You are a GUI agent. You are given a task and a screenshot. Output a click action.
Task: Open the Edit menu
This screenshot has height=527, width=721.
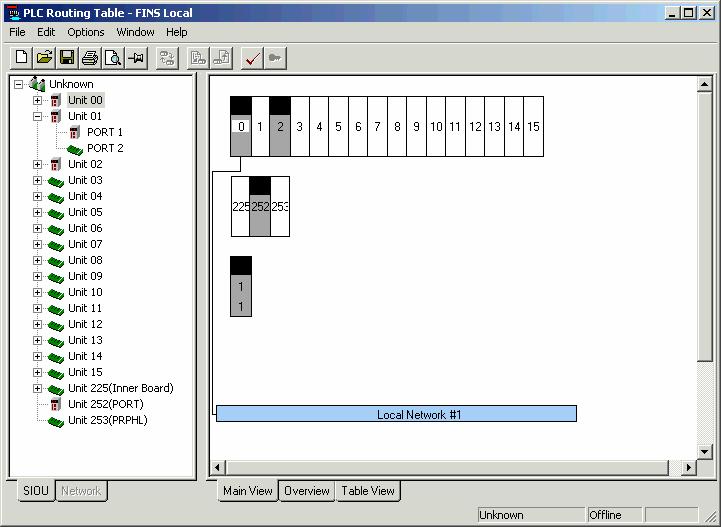(x=46, y=32)
